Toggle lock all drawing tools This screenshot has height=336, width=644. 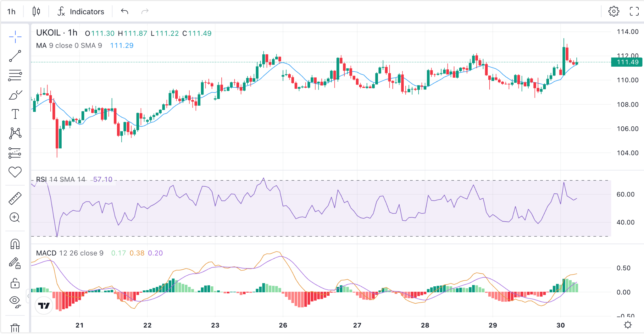tap(15, 283)
